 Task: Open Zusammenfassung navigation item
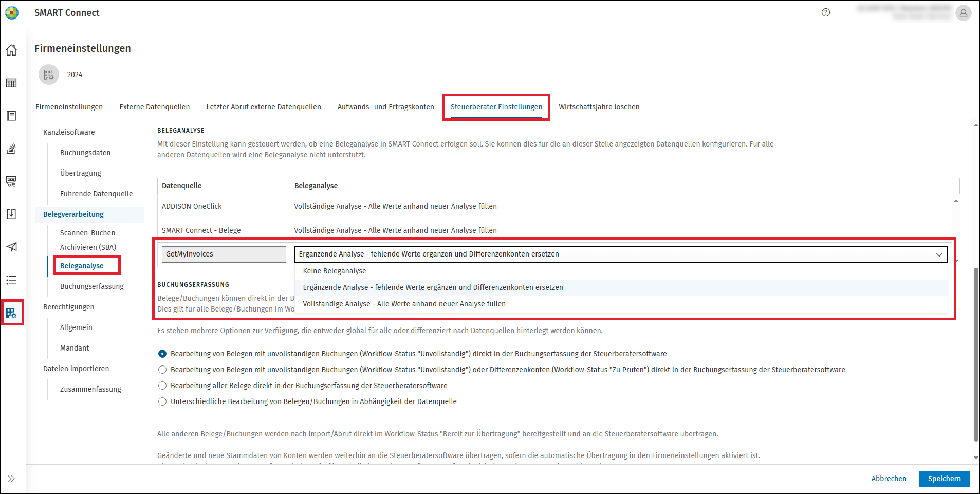point(90,389)
